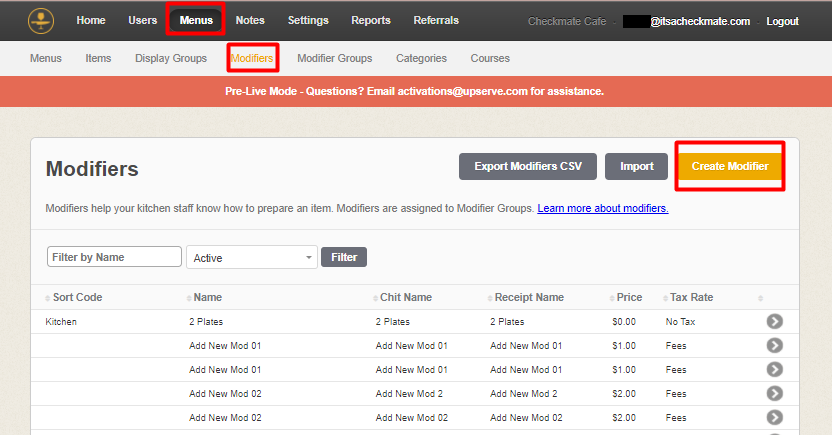Open the Menus top navigation item

click(196, 21)
